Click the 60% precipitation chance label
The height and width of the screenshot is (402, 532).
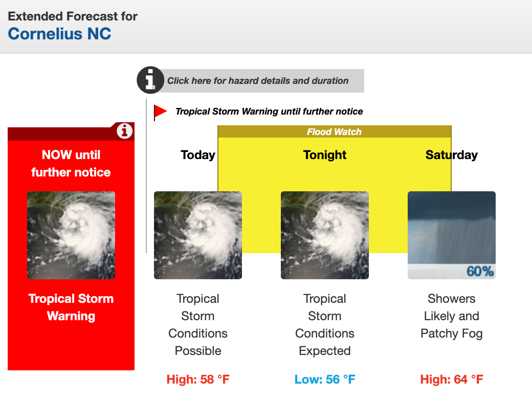(480, 271)
